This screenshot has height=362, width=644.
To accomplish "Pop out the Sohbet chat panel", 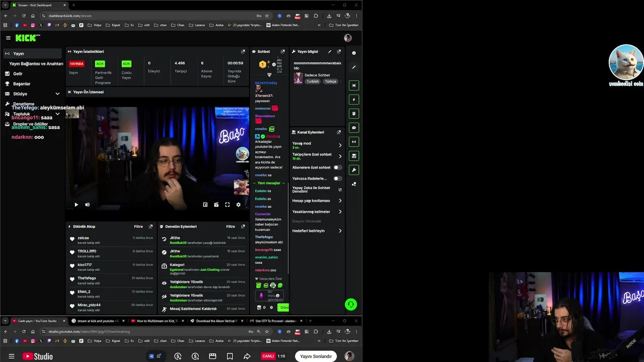I will point(283,51).
